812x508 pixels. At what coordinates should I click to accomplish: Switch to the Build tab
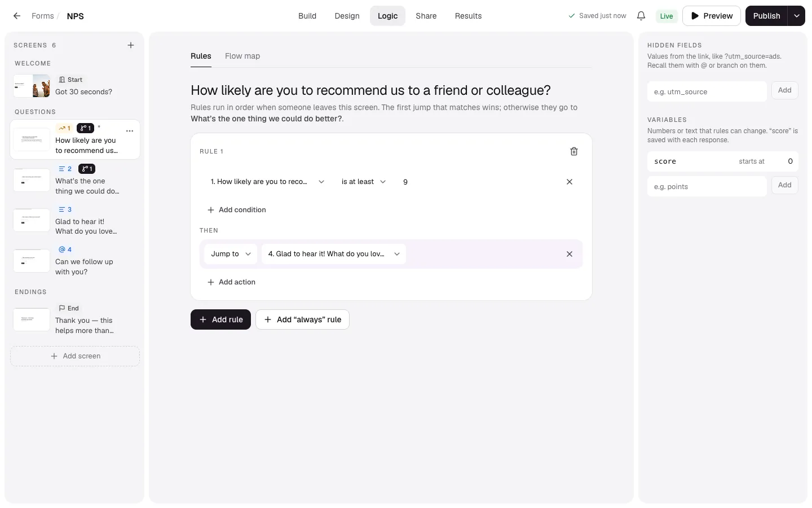tap(307, 16)
